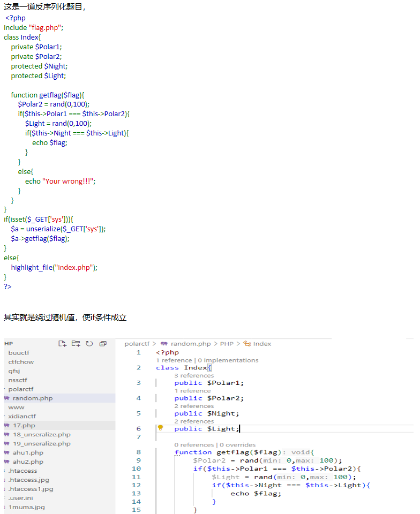Click the '3 references' code lens above $Polar1
This screenshot has height=514, width=420.
[194, 375]
